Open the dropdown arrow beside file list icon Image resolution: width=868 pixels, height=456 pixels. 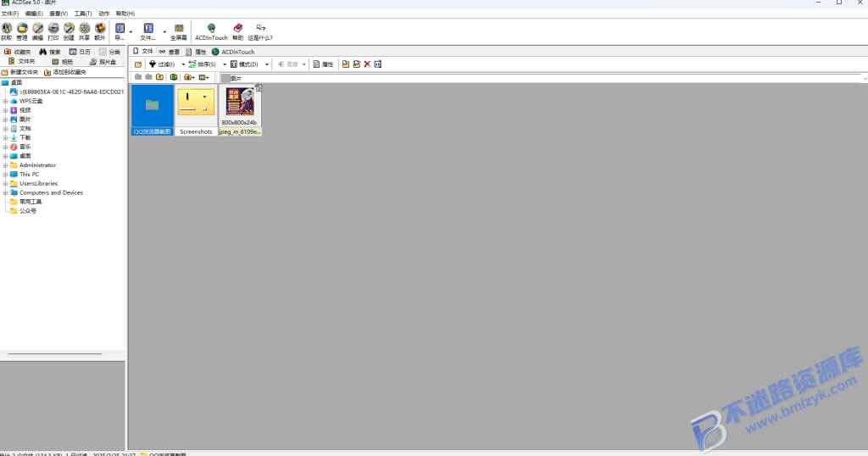[164, 31]
